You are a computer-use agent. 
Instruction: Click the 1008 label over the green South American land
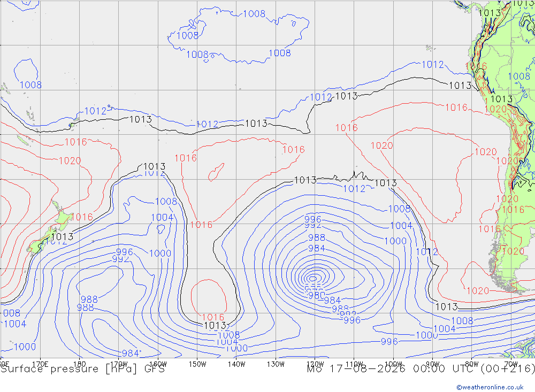point(519,76)
